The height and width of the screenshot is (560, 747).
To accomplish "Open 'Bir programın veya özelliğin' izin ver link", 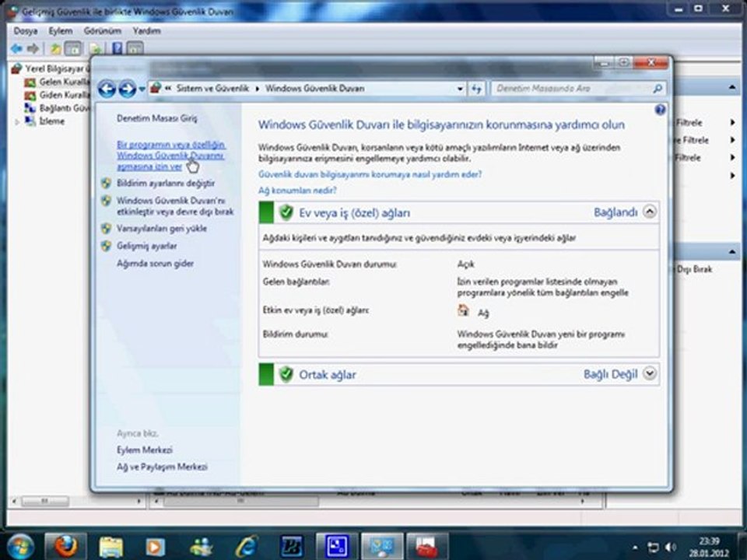I will 170,156.
